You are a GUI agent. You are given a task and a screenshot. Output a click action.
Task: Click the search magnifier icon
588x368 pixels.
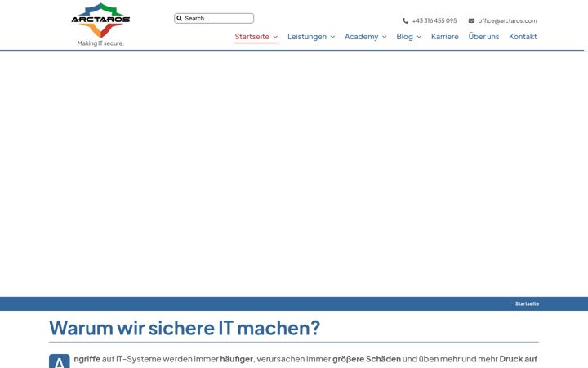[179, 18]
